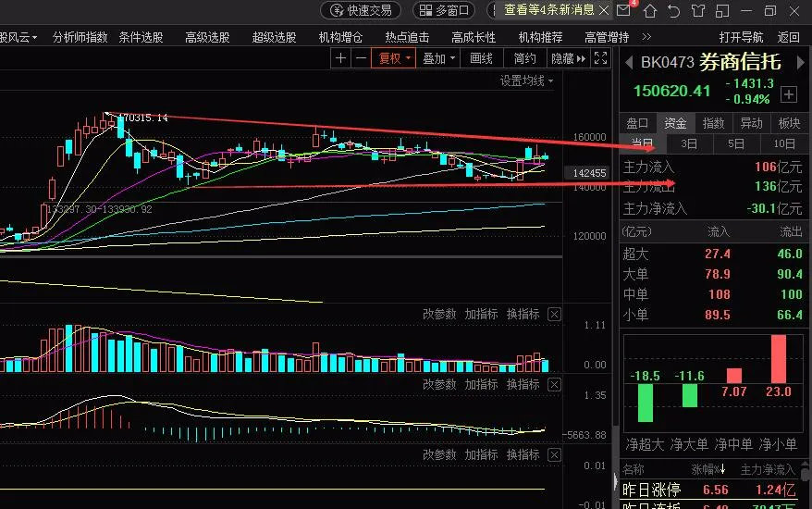Click the 画线 drawing tool button
The width and height of the screenshot is (812, 509).
[x=481, y=58]
